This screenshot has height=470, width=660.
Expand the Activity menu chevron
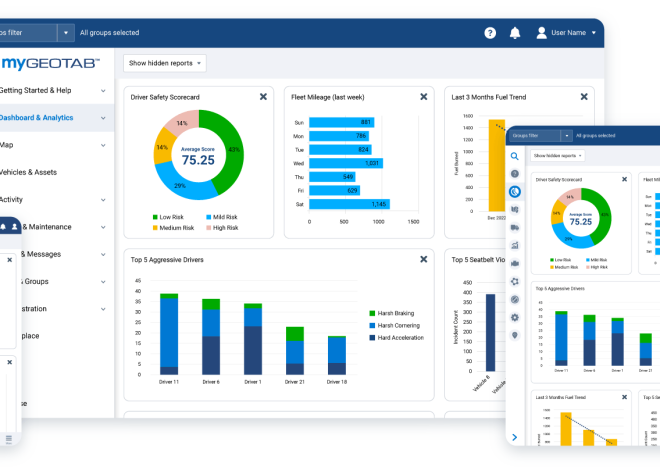(x=103, y=200)
